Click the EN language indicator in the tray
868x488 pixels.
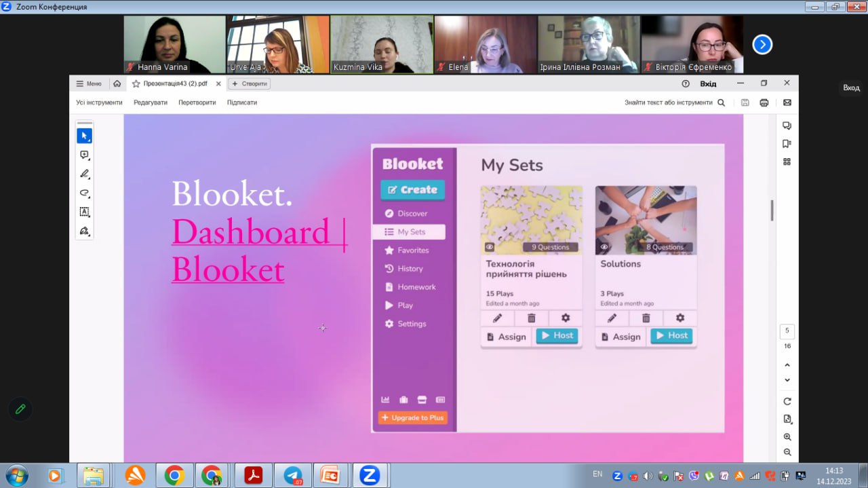(597, 474)
